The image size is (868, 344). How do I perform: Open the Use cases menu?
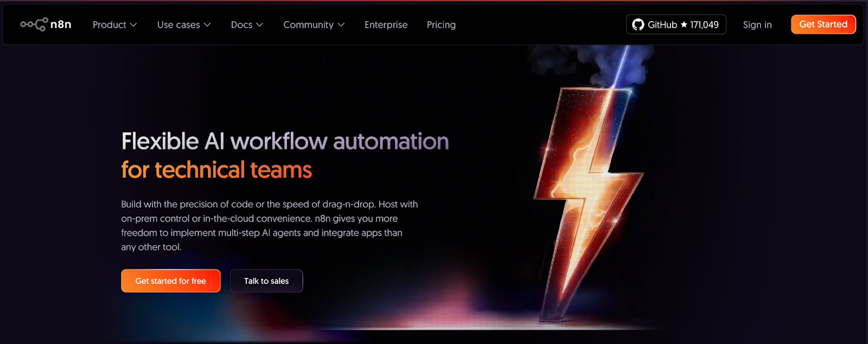pos(184,25)
